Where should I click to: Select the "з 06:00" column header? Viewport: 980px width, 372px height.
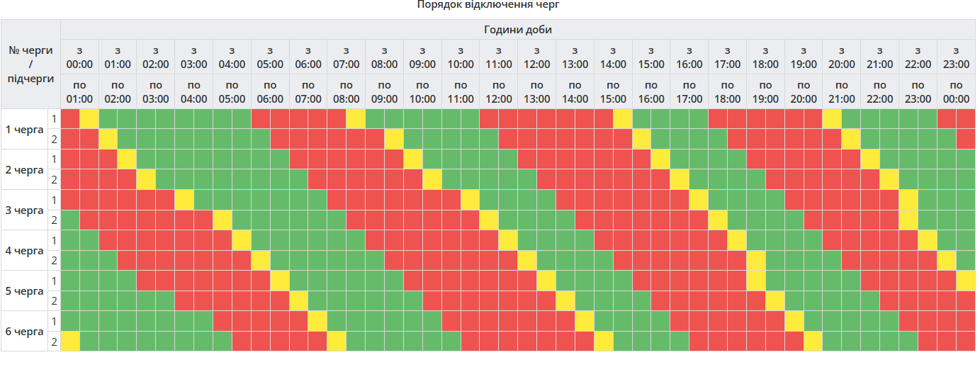coord(308,57)
